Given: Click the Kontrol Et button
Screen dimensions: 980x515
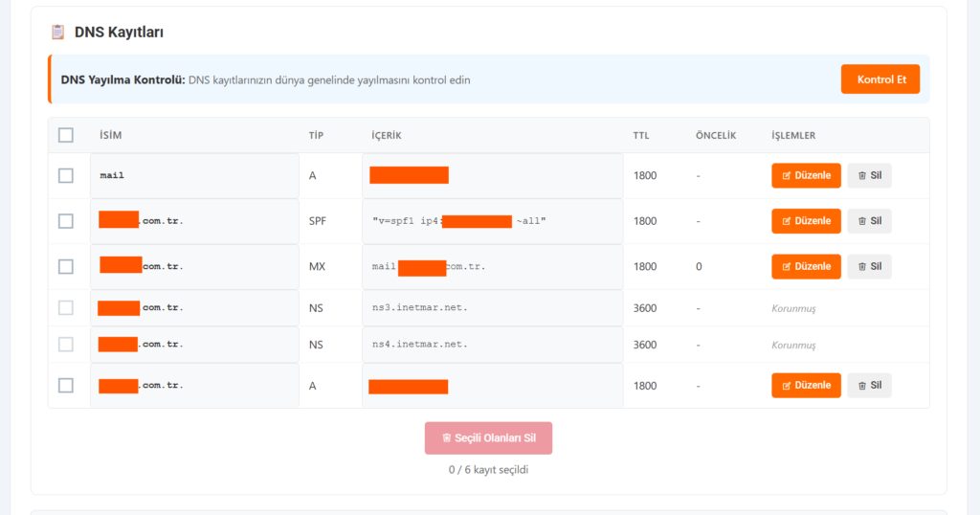Looking at the screenshot, I should point(880,79).
